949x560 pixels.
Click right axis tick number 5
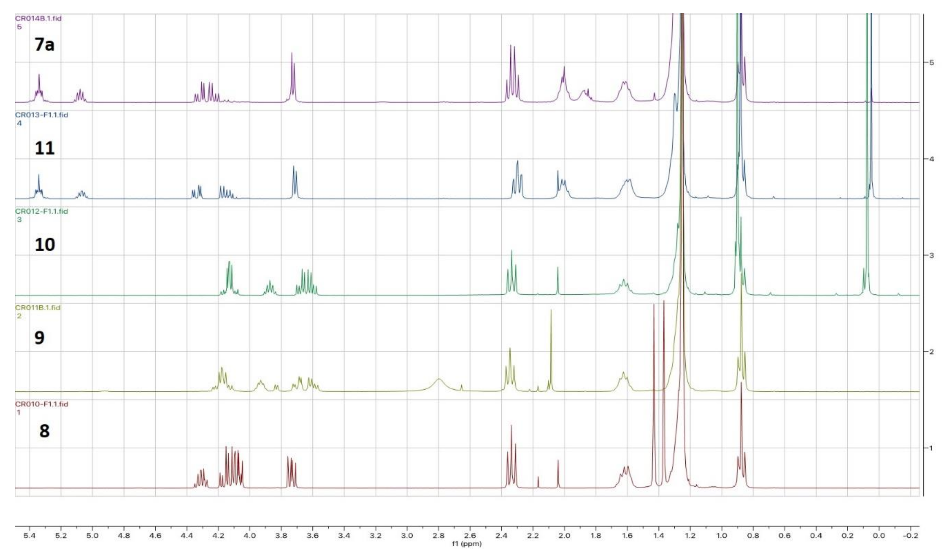932,62
